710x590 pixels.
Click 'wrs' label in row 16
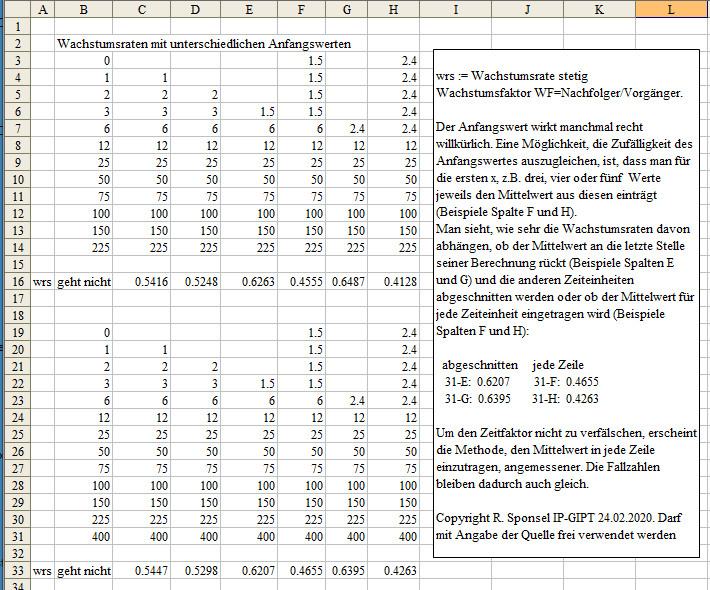point(43,282)
